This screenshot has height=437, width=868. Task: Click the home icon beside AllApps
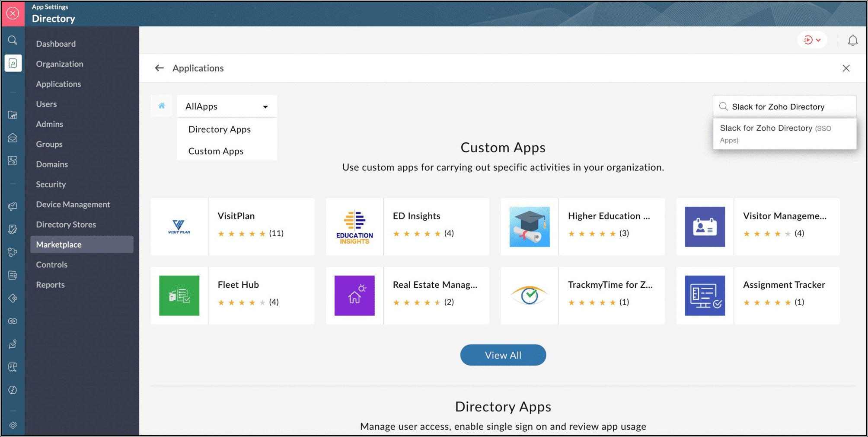[162, 106]
